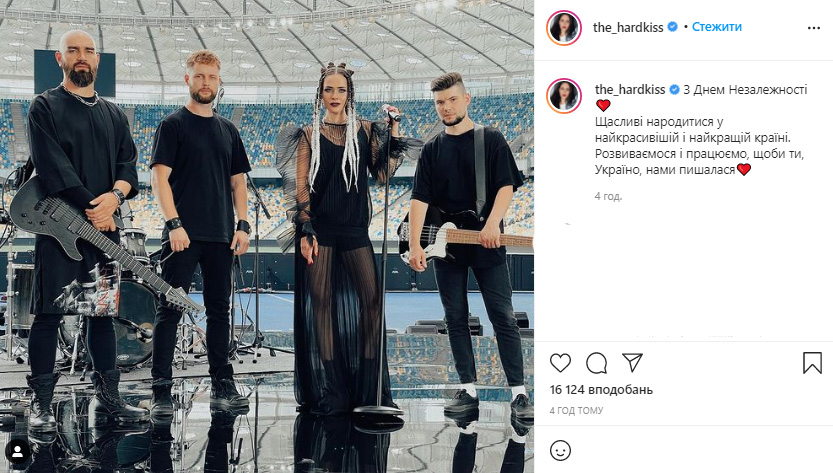Click the caption profile avatar
833x473 pixels.
click(x=564, y=96)
